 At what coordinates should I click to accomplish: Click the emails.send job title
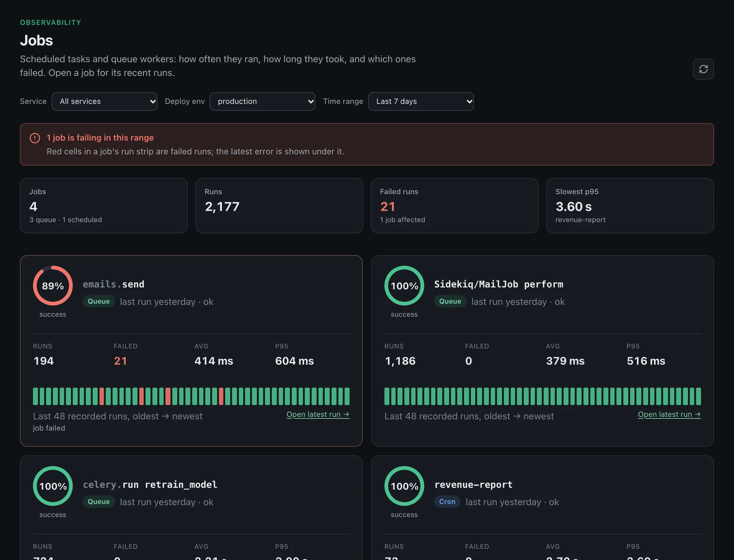[x=113, y=284]
